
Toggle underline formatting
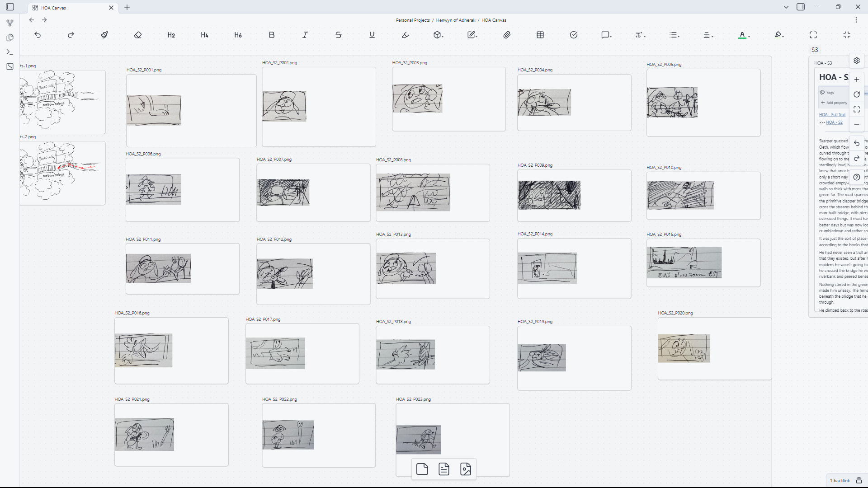[x=372, y=35]
